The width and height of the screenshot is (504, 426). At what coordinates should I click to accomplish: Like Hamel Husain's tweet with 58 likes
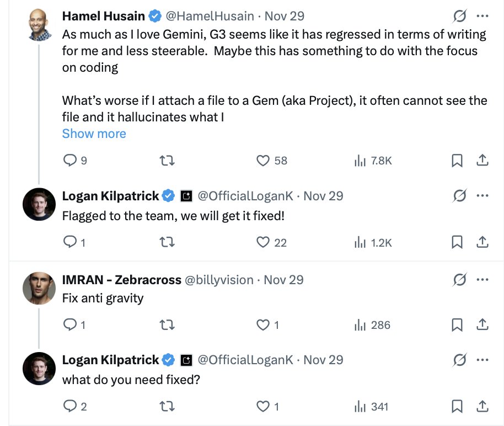tap(263, 161)
